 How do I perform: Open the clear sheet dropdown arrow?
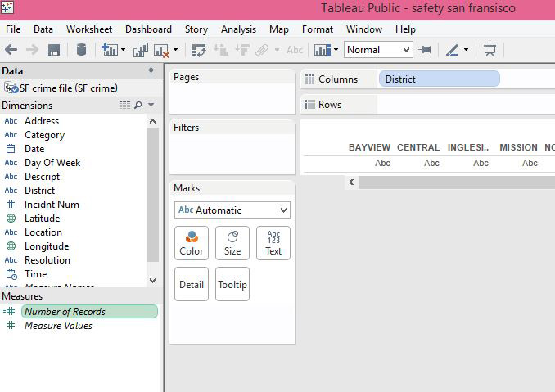pyautogui.click(x=175, y=50)
